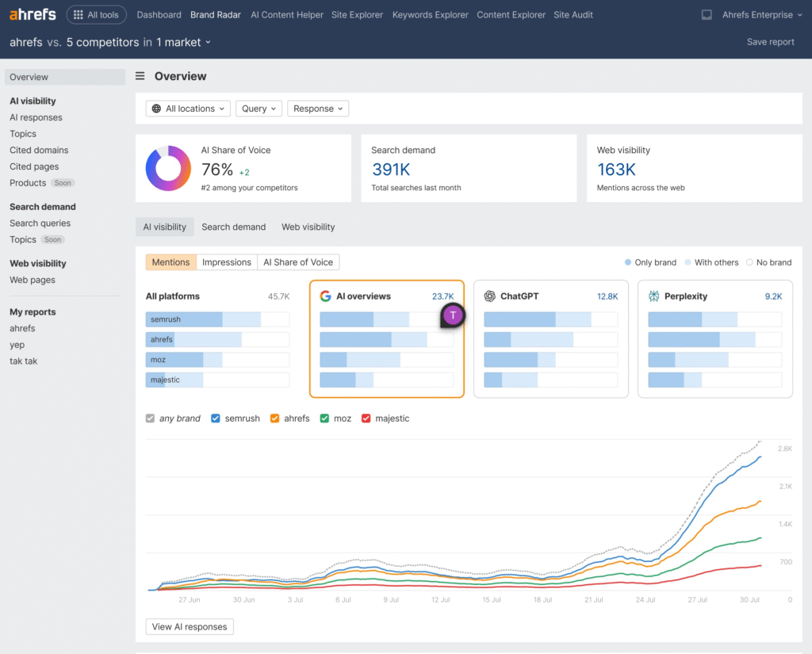Expand the Ahrefs Enterprise account menu
812x654 pixels.
tap(762, 15)
